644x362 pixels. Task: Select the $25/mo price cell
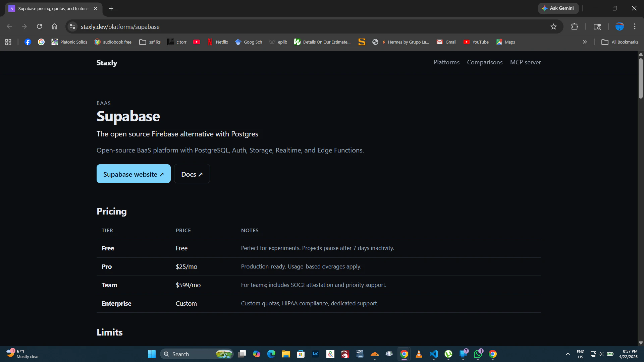[x=186, y=267]
